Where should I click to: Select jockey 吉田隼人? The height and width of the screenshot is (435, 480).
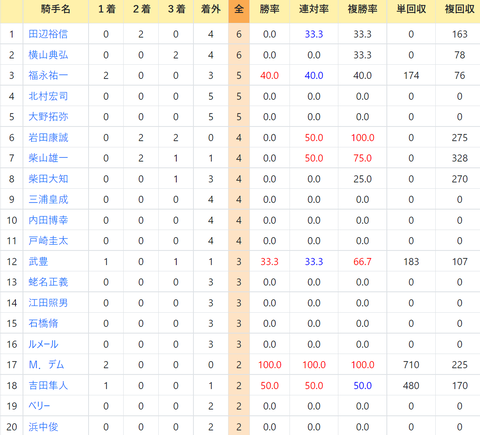[x=48, y=385]
